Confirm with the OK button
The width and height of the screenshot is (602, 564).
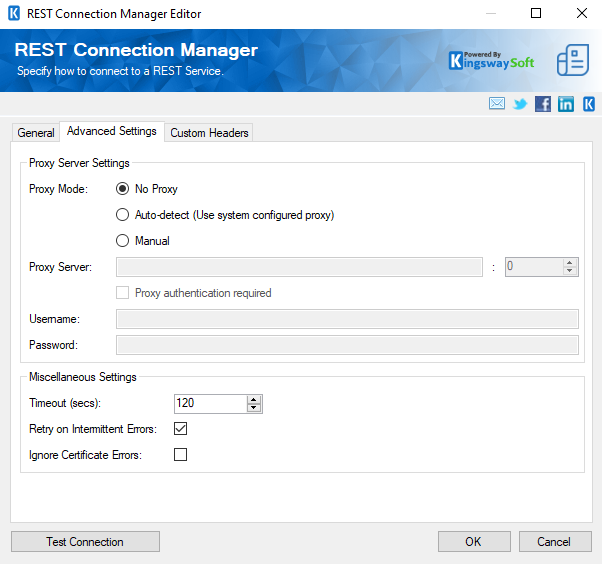click(474, 541)
